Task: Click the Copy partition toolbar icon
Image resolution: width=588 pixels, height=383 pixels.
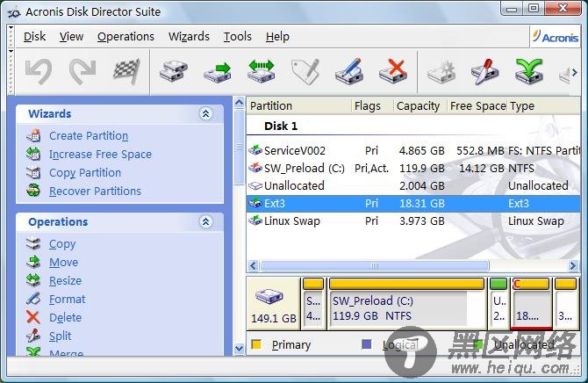Action: click(173, 71)
